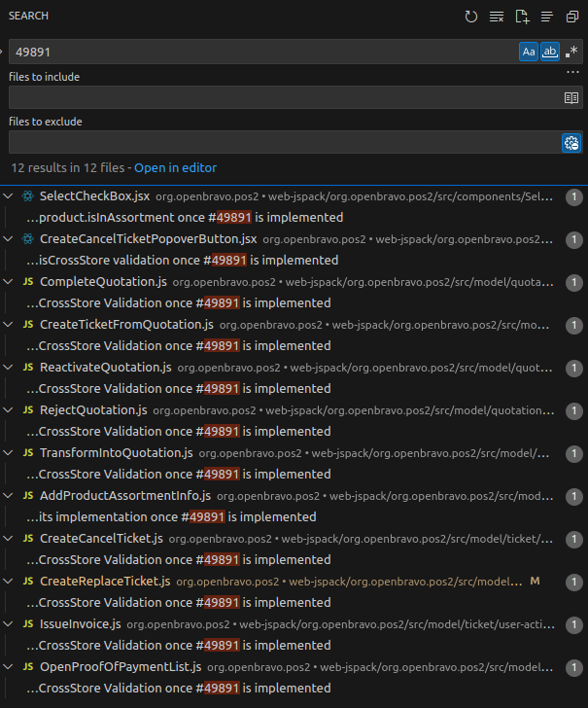The height and width of the screenshot is (708, 588).
Task: Enable Use Regular Expression option
Action: click(x=571, y=52)
